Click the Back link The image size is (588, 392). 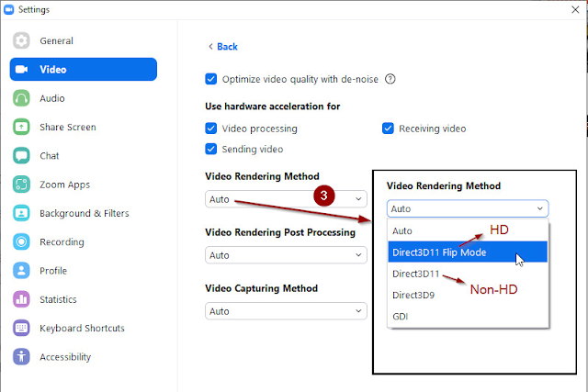pyautogui.click(x=227, y=47)
